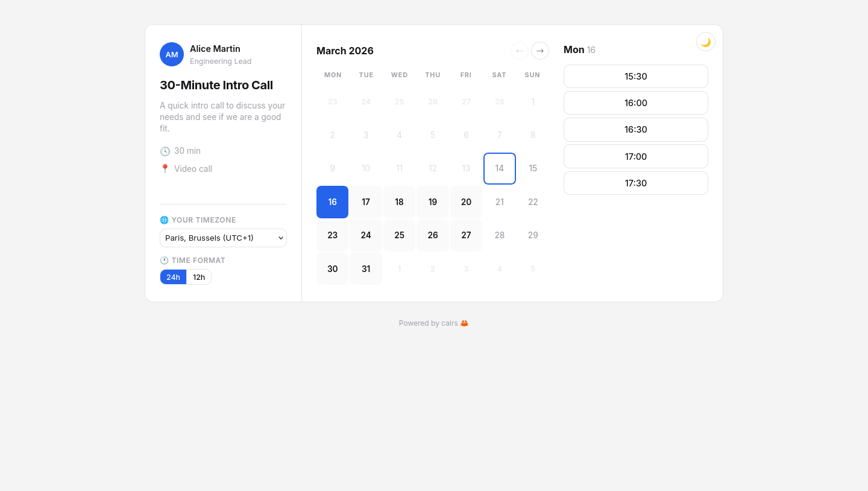Pick March 17 on the calendar

(x=366, y=202)
